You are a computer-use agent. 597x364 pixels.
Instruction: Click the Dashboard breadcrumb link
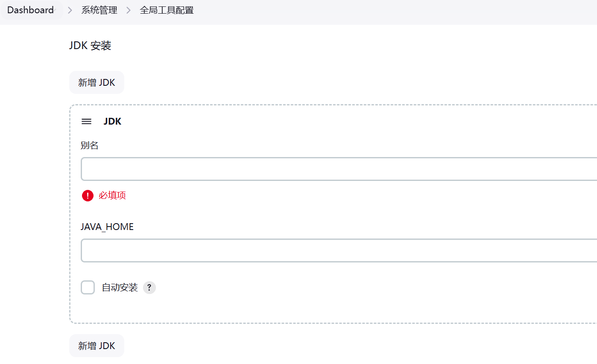(30, 10)
